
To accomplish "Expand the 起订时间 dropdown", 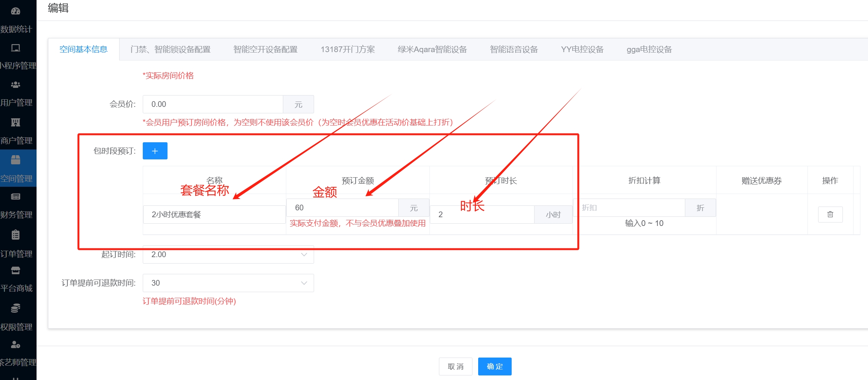I will [228, 254].
